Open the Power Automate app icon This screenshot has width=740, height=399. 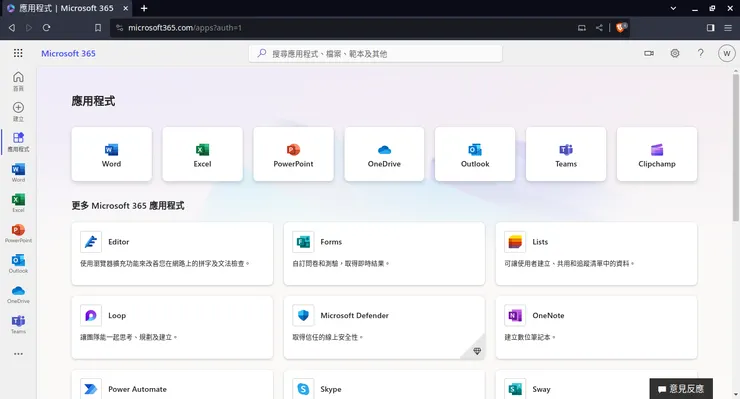(91, 389)
